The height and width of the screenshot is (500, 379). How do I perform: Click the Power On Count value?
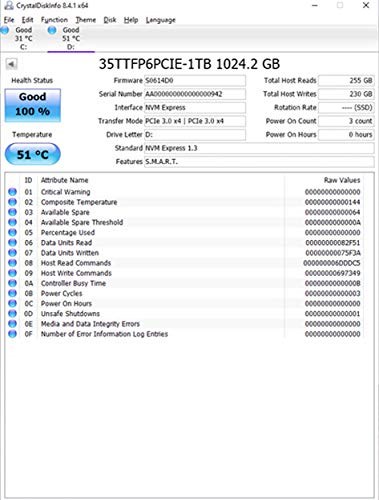(346, 121)
